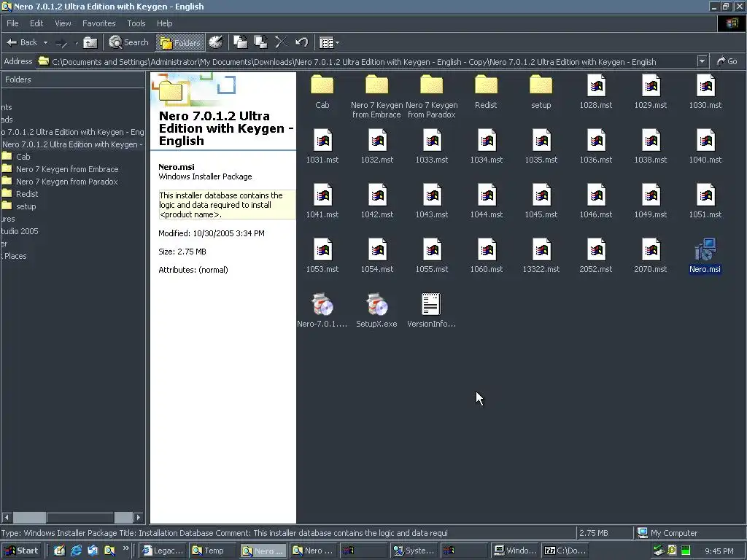Click the system tray clock 9:45 PM
The width and height of the screenshot is (747, 560).
coord(719,551)
